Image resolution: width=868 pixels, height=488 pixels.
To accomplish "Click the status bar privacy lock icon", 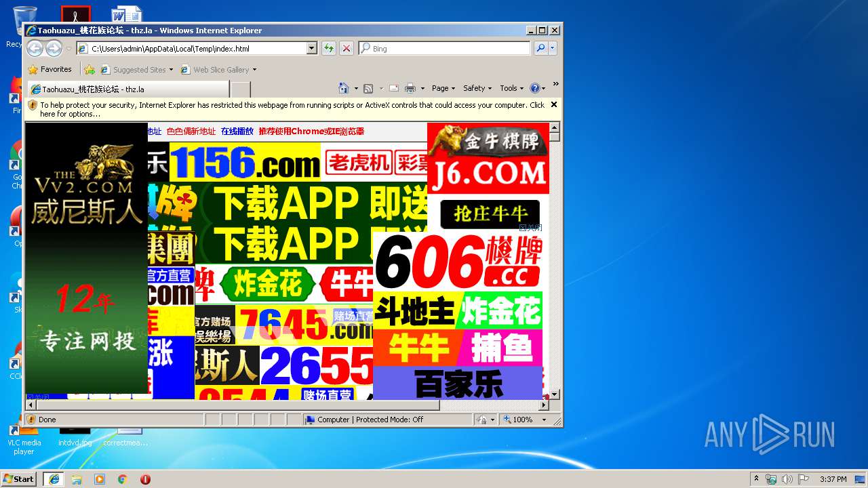I will click(481, 420).
